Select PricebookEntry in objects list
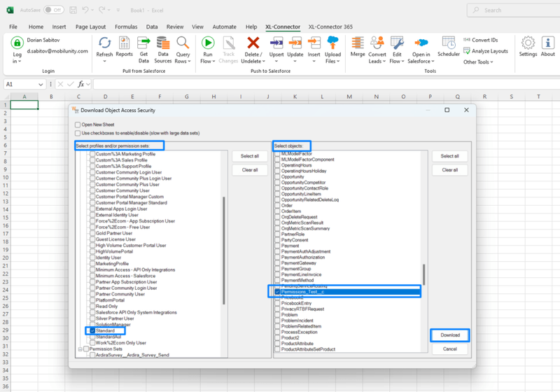Viewport: 560px width, 392px height. pos(296,303)
